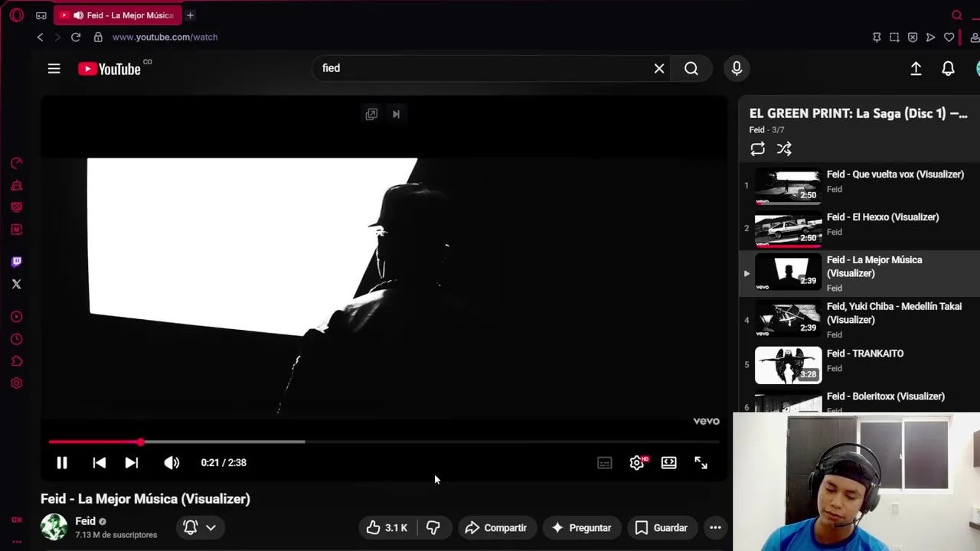This screenshot has width=980, height=551.
Task: Open sidebar settings gear icon
Action: (x=17, y=383)
